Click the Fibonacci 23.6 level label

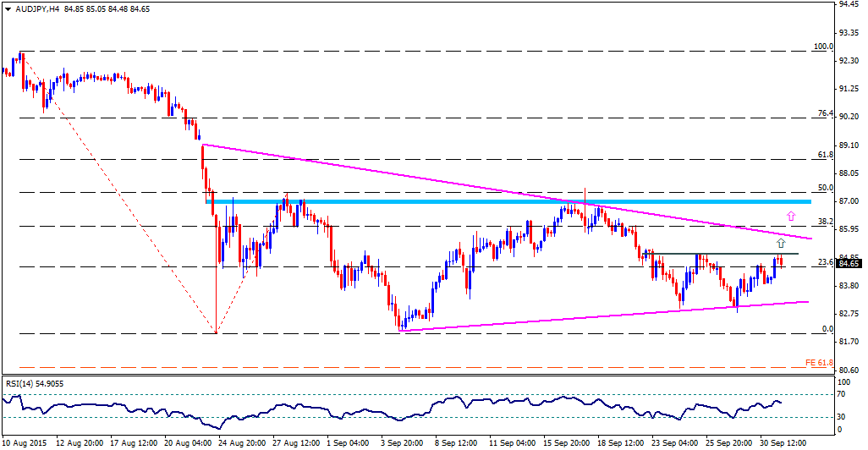click(x=826, y=262)
